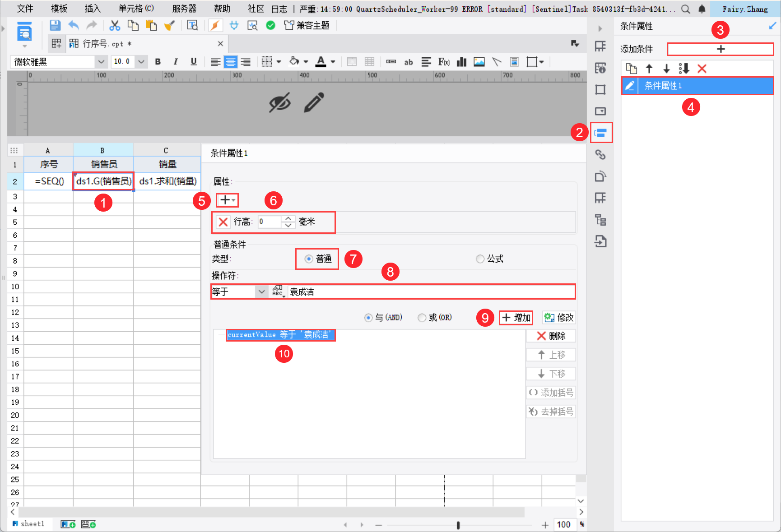Open the 服务器 menu
Viewport: 781px width, 532px height.
[x=184, y=9]
